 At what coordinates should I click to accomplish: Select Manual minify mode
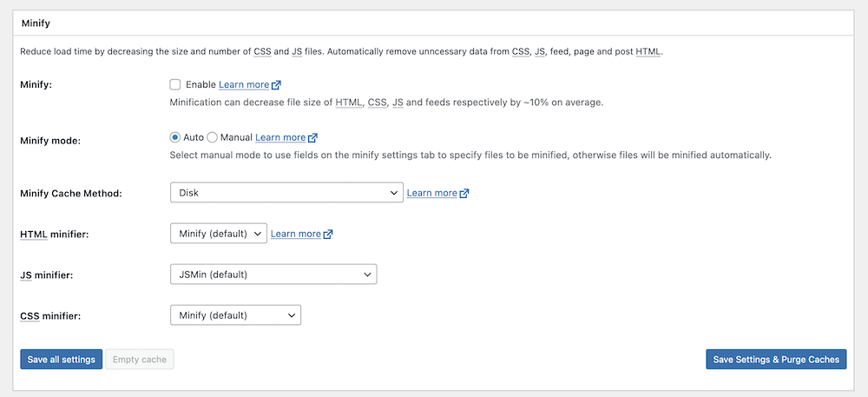tap(212, 137)
